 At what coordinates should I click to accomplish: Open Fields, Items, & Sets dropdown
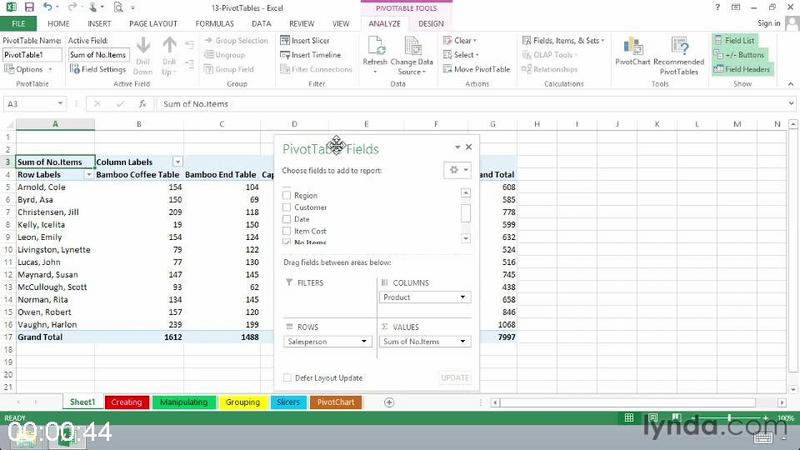point(563,40)
